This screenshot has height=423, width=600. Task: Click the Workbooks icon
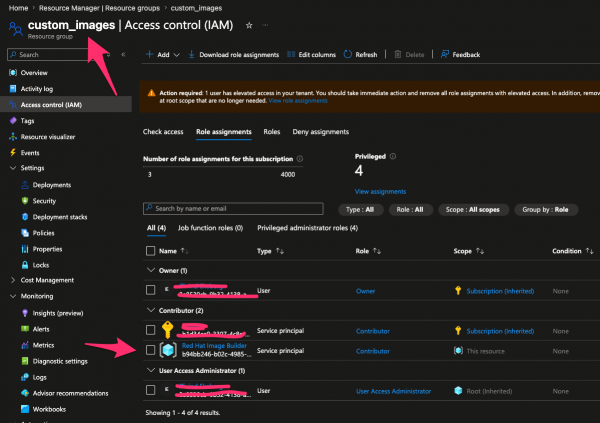(25, 409)
